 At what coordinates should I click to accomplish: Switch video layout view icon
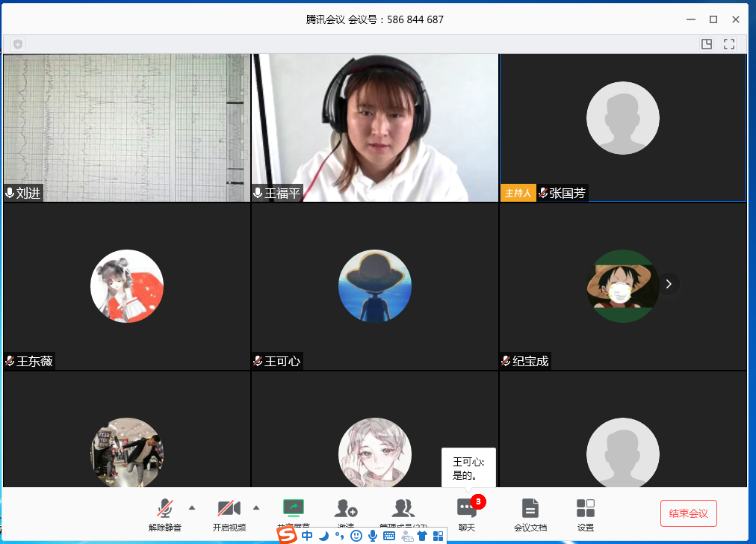pos(707,44)
